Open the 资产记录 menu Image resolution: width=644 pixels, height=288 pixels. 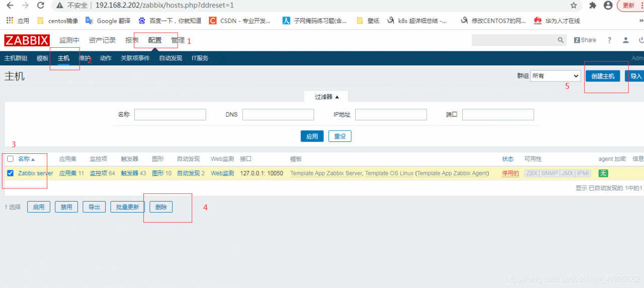[102, 40]
